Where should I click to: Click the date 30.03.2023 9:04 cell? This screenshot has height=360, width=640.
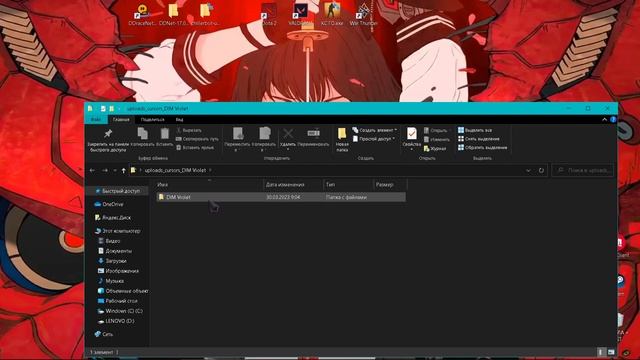(283, 197)
